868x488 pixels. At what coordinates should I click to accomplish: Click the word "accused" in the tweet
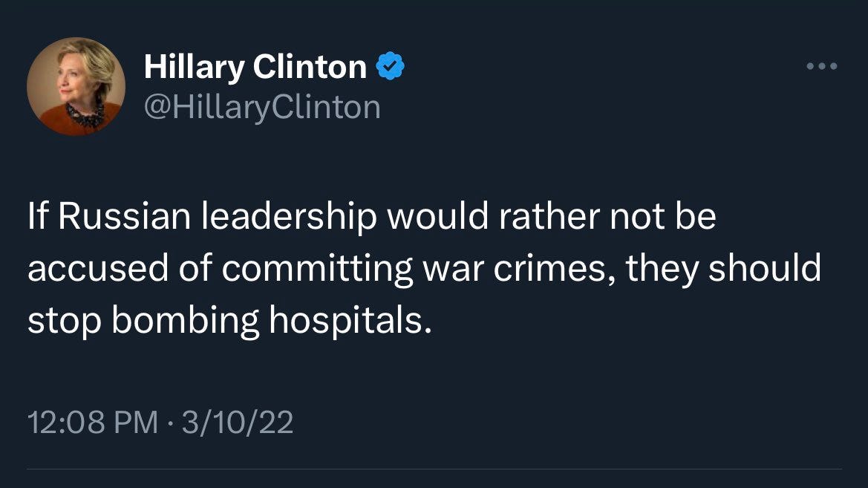tap(98, 269)
